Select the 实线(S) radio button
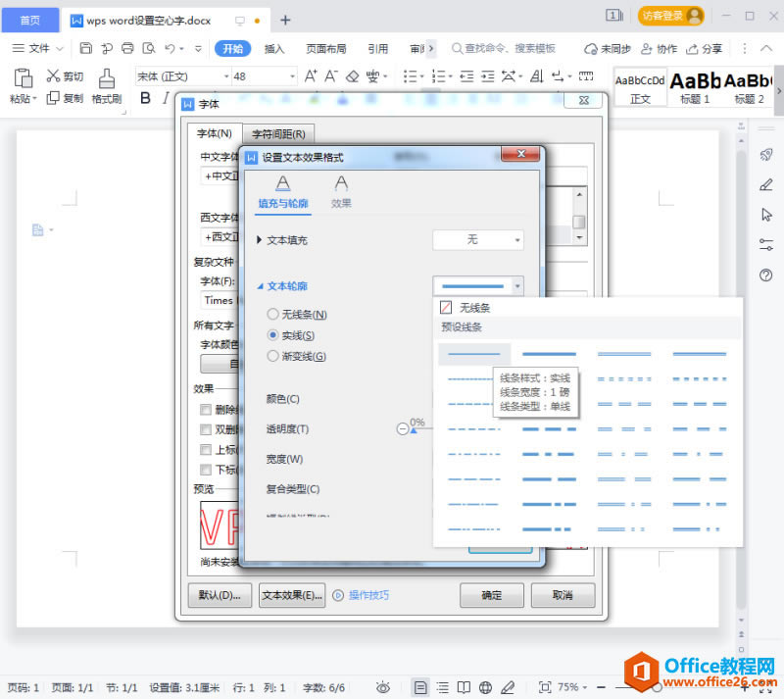784x699 pixels. point(272,334)
